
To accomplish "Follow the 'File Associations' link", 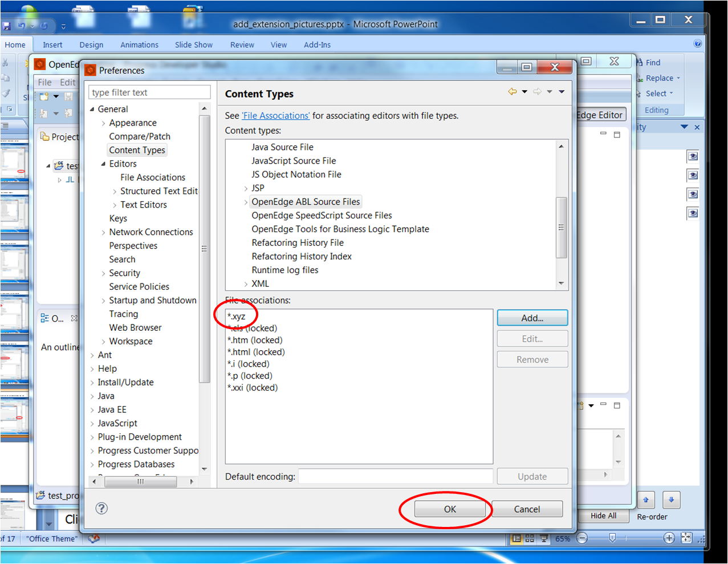I will click(x=276, y=116).
